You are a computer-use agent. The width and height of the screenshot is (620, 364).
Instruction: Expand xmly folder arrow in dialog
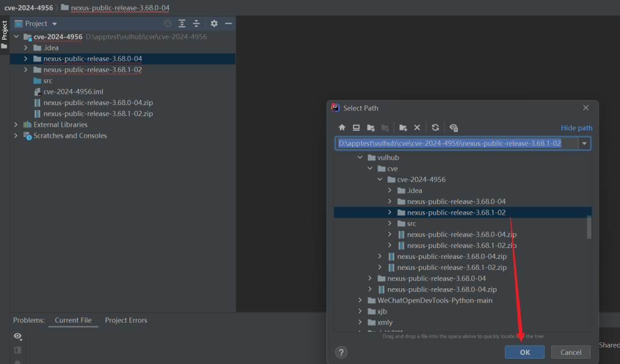[360, 322]
